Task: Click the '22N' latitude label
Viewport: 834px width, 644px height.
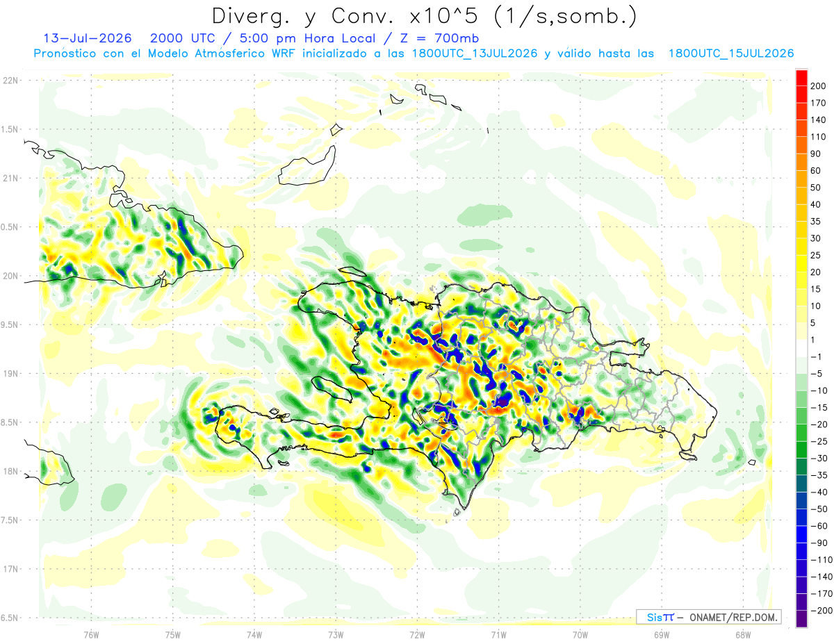Action: 11,81
